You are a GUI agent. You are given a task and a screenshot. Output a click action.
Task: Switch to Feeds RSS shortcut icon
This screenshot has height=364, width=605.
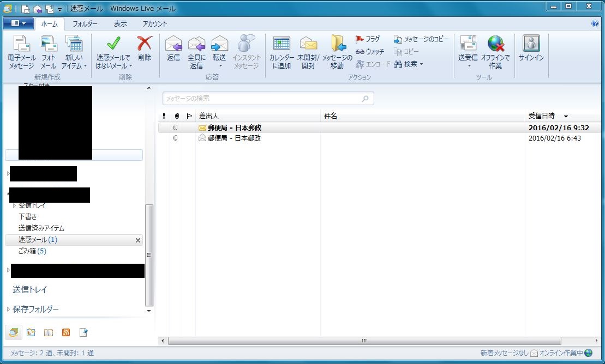[x=66, y=332]
